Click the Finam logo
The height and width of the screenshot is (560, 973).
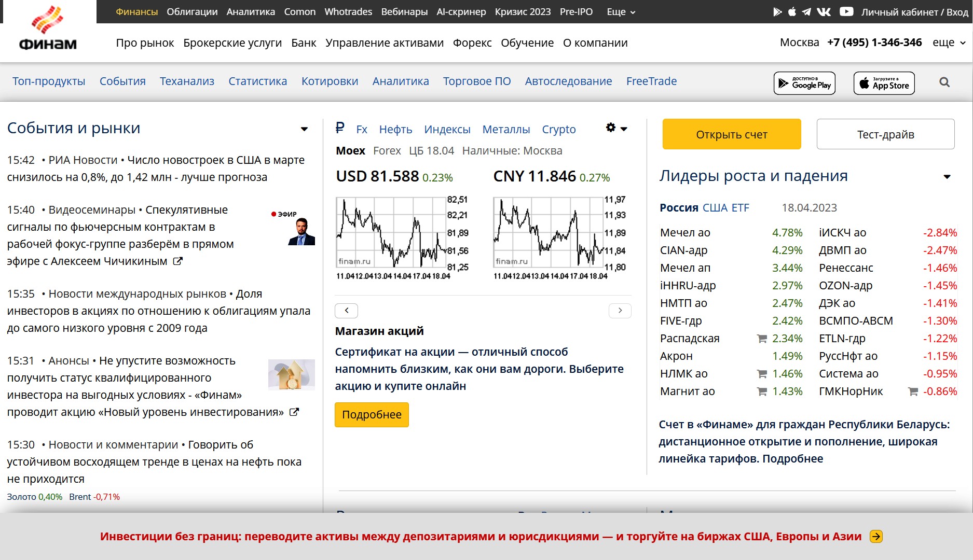[x=48, y=29]
